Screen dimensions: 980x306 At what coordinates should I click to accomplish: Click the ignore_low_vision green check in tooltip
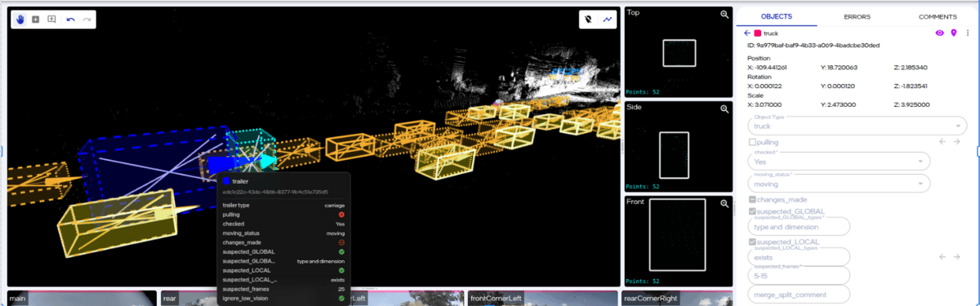coord(341,299)
